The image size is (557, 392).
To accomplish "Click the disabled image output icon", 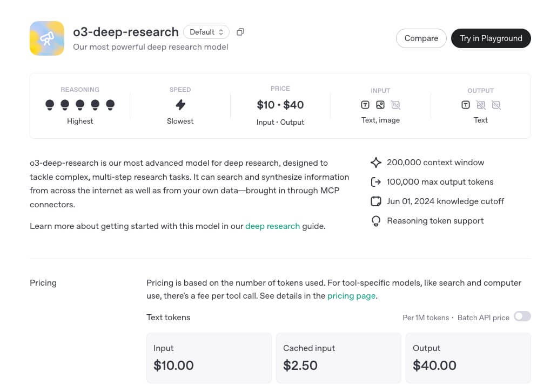I will click(x=481, y=105).
